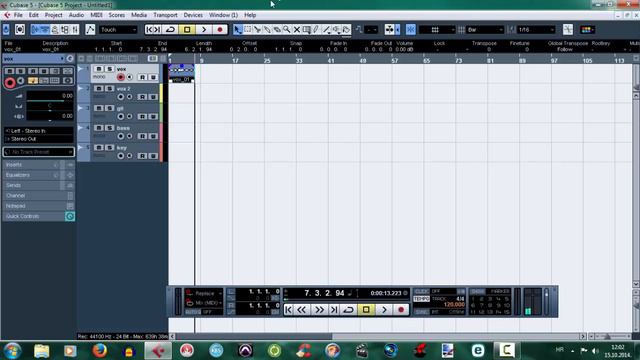Viewport: 640px width, 360px height.
Task: Open the Touch automation mode dropdown
Action: 118,30
